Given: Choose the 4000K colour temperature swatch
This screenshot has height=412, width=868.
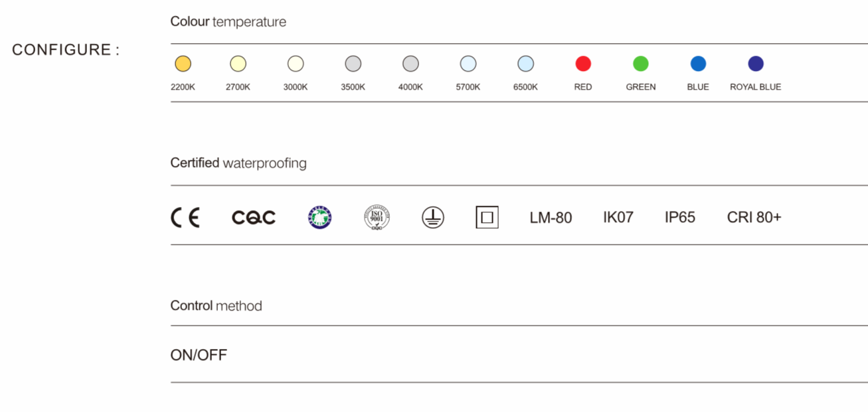Looking at the screenshot, I should [x=410, y=64].
